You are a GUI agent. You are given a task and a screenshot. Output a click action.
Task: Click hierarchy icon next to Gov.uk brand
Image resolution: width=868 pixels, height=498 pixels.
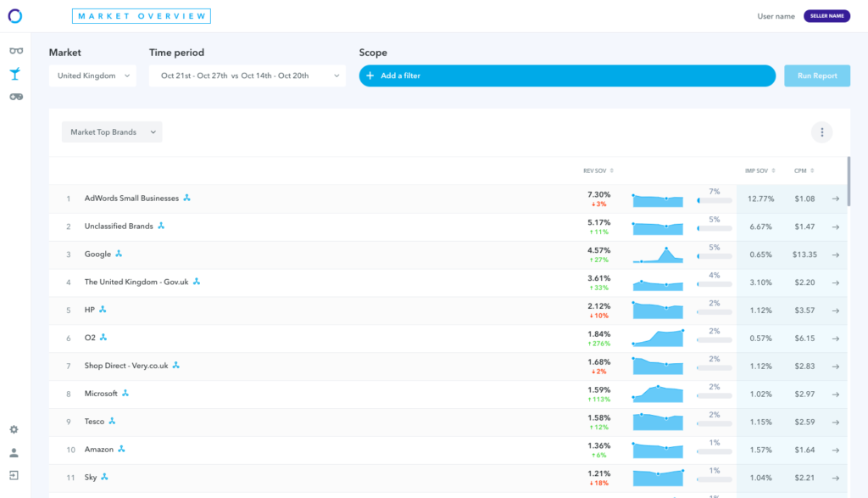(x=197, y=282)
